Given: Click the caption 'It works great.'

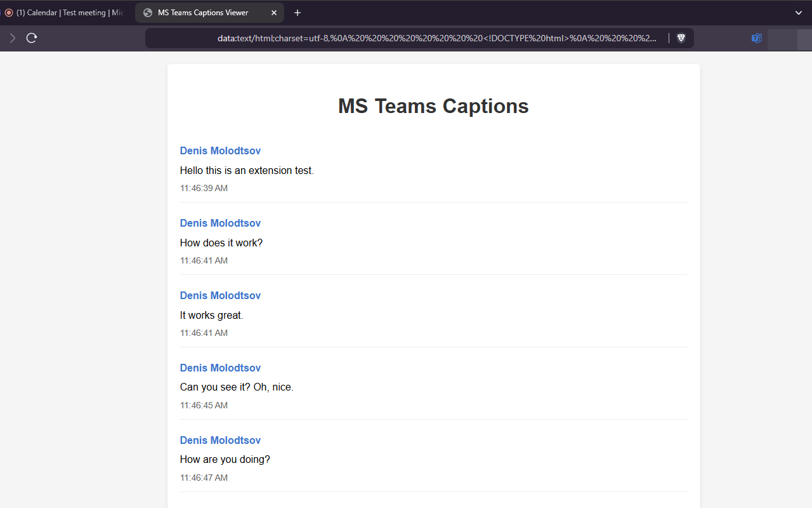Looking at the screenshot, I should [212, 315].
